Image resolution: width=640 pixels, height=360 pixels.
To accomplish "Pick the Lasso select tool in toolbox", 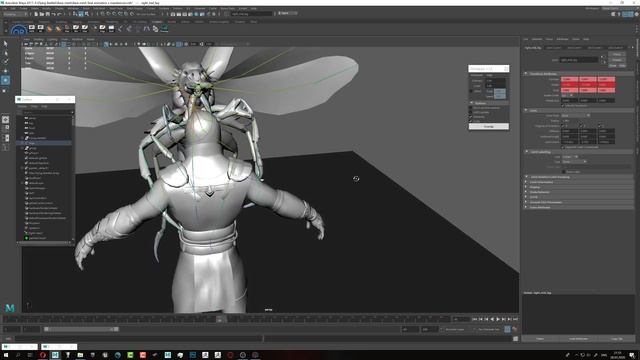I will pos(5,53).
